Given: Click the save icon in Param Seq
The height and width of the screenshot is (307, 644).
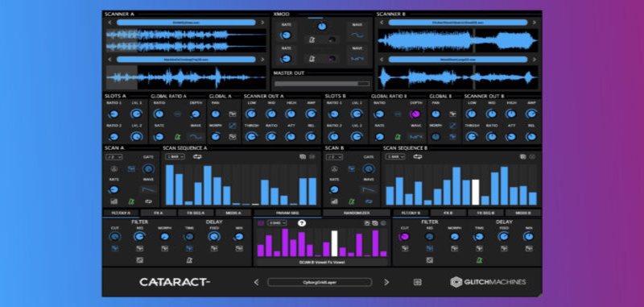Looking at the screenshot, I should coord(367,223).
